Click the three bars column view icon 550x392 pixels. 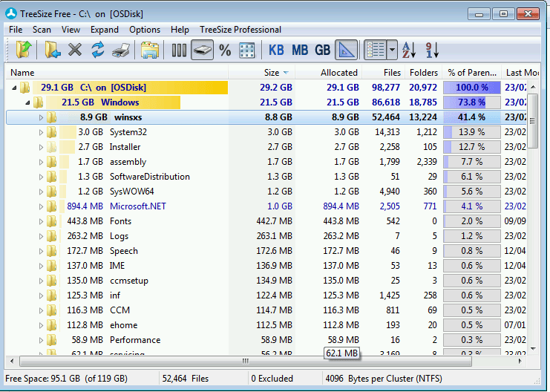tap(179, 50)
